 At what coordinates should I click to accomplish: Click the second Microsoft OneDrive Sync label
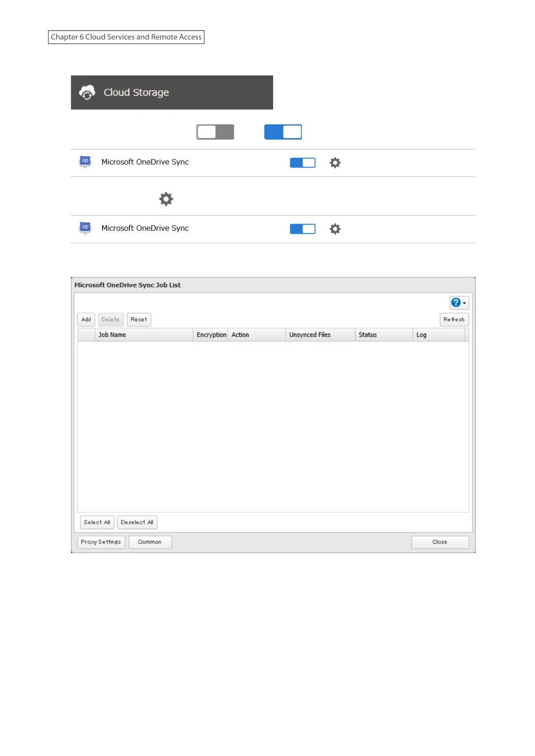145,228
